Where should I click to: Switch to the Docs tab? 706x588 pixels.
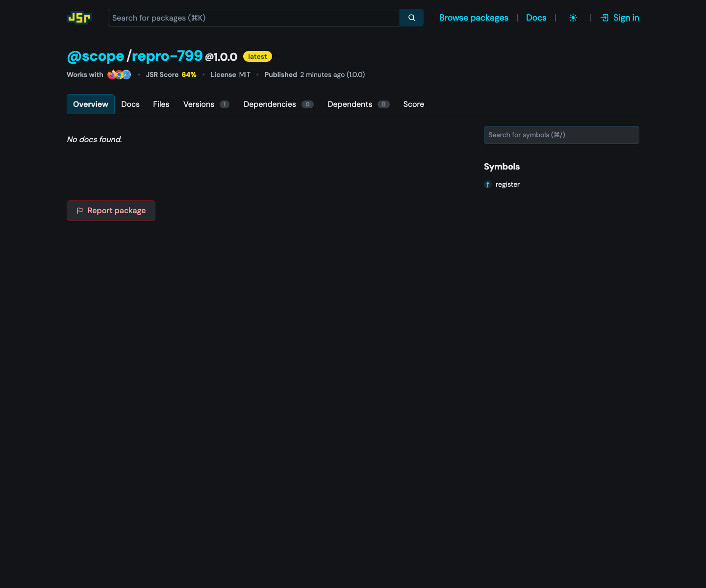(x=130, y=104)
